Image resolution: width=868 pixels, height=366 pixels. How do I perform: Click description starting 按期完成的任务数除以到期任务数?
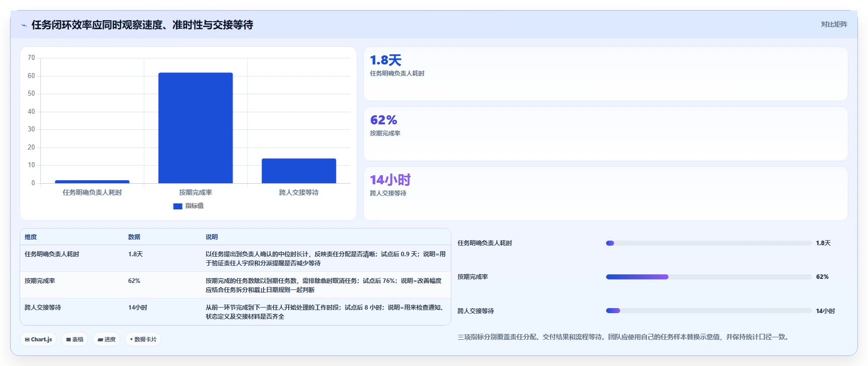click(x=323, y=285)
